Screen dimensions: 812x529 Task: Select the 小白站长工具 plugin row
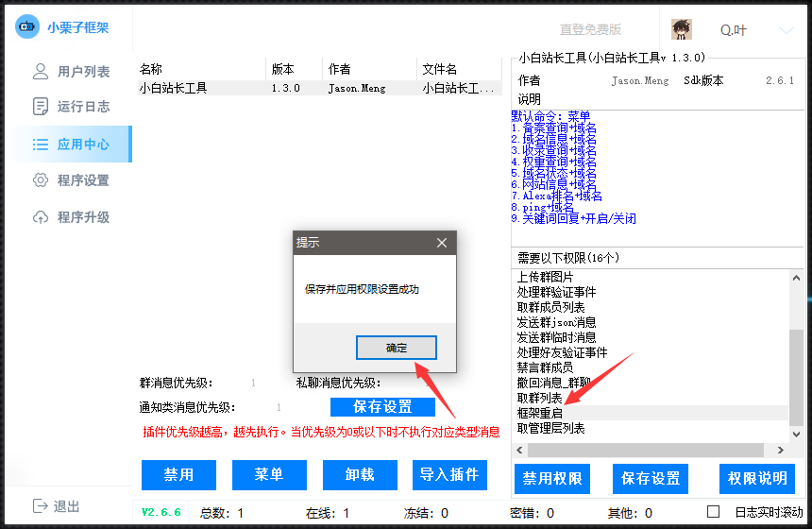pos(319,88)
